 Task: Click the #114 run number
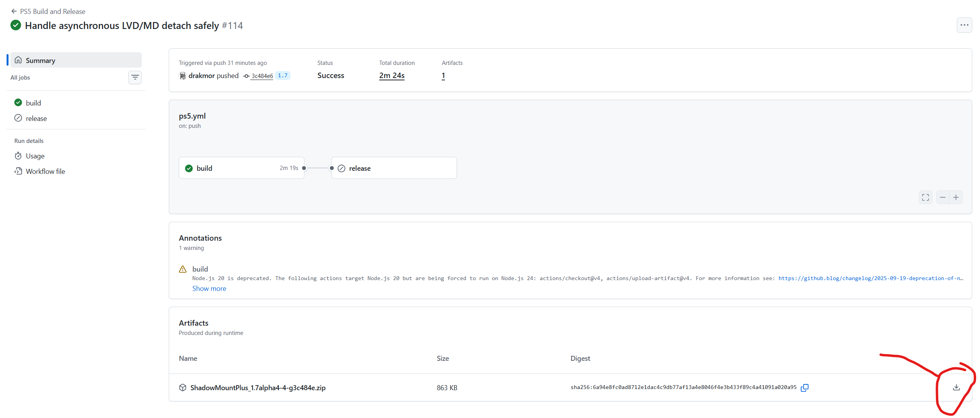[233, 25]
